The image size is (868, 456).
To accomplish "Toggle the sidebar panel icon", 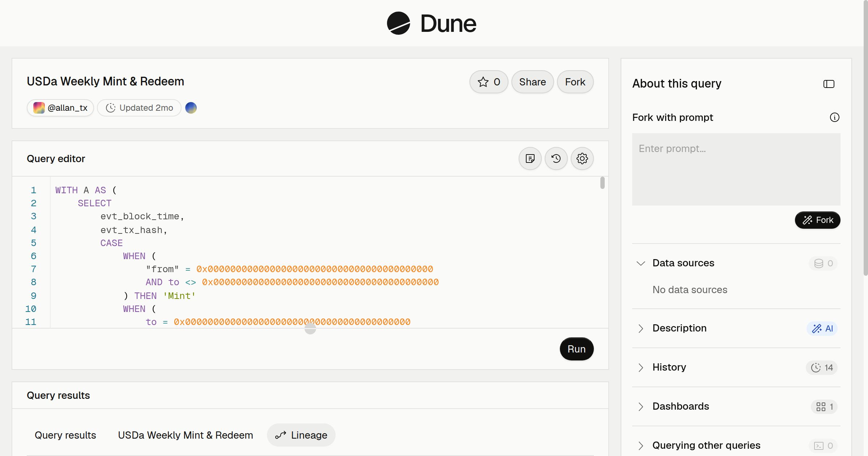I will pyautogui.click(x=829, y=84).
